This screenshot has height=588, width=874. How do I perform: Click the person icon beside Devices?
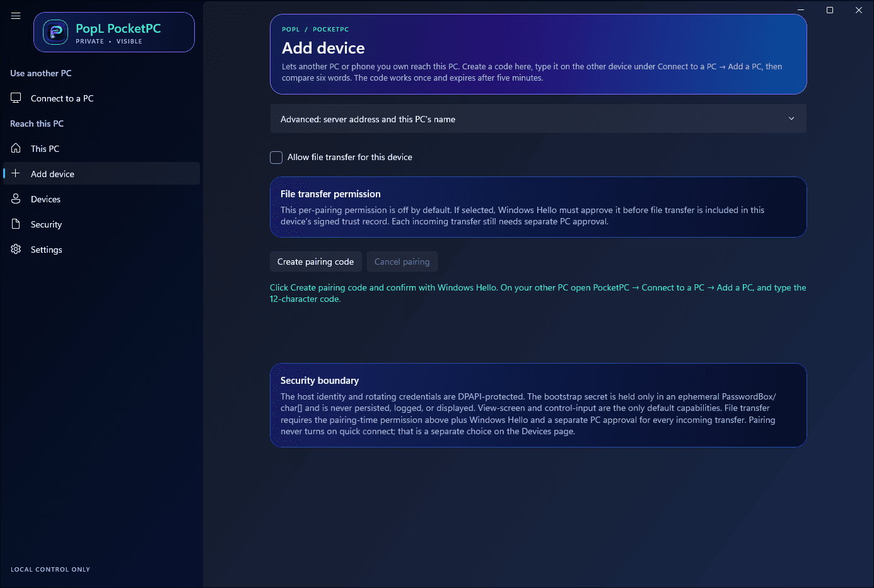(x=16, y=199)
